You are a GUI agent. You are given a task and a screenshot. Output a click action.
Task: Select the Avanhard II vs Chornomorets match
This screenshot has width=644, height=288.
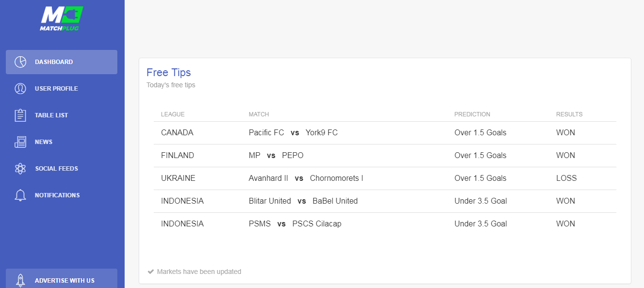point(306,178)
